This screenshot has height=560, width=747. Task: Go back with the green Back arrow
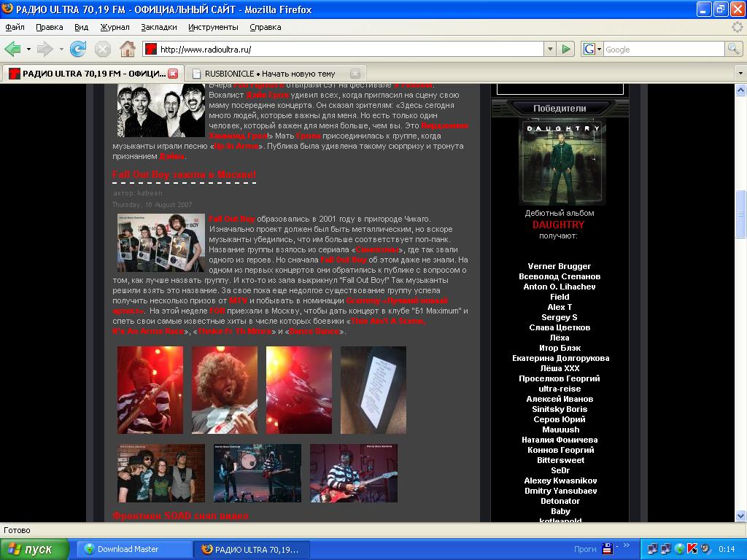(x=12, y=49)
